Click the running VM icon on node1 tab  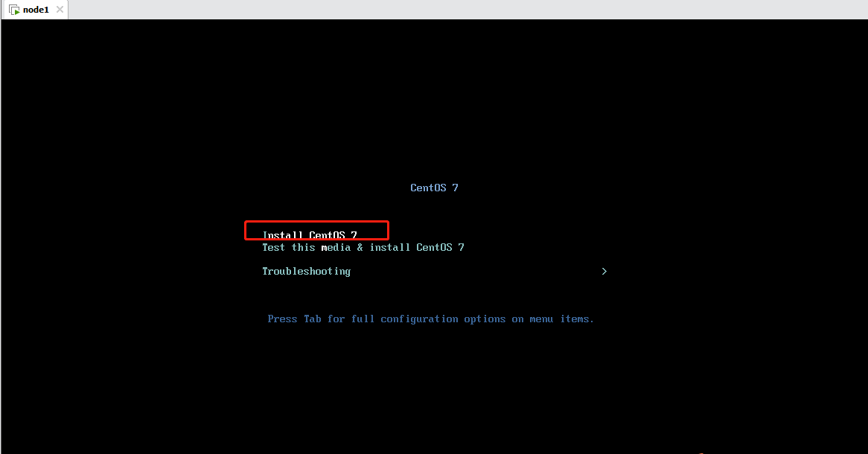point(14,10)
